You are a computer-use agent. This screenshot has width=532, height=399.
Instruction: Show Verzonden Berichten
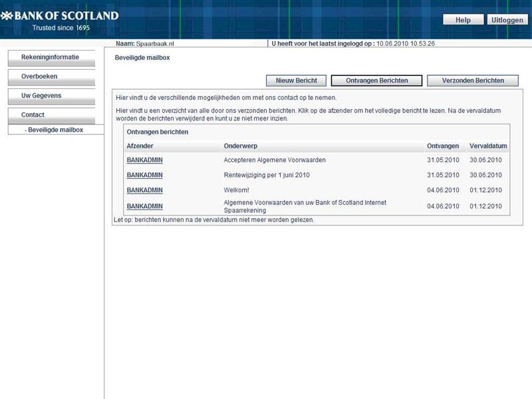[473, 80]
